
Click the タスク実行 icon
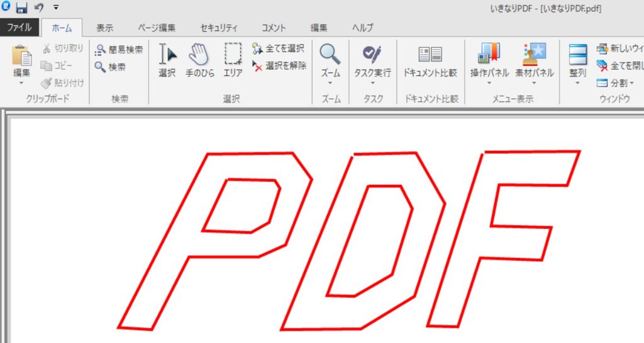pyautogui.click(x=372, y=55)
